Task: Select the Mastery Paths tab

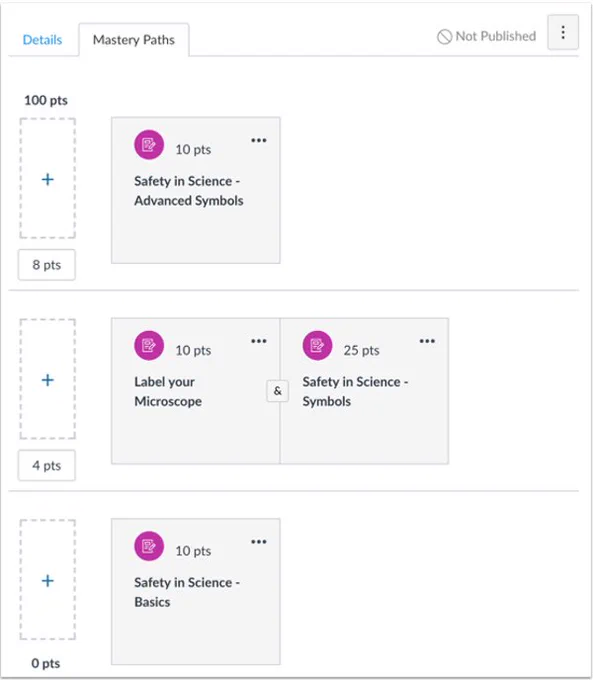Action: 134,40
